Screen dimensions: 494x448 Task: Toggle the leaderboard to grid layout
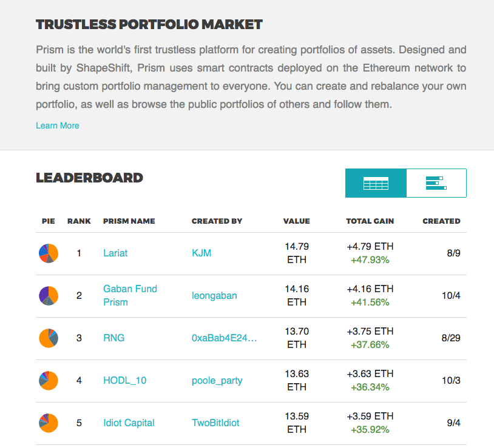[376, 182]
